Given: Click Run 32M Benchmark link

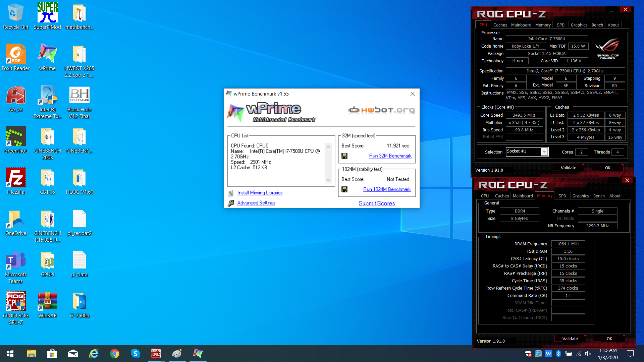Looking at the screenshot, I should (390, 156).
